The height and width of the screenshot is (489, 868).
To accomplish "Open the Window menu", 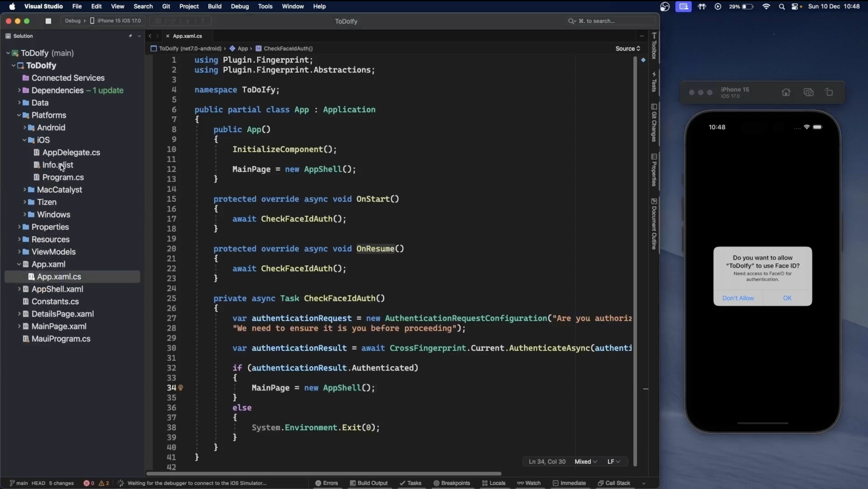I will [293, 6].
